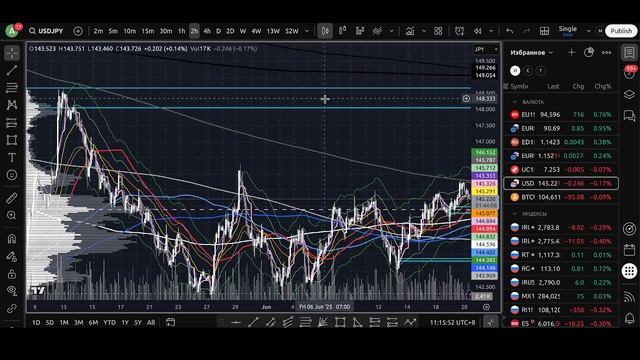Select the trend line drawing tool

(12, 70)
